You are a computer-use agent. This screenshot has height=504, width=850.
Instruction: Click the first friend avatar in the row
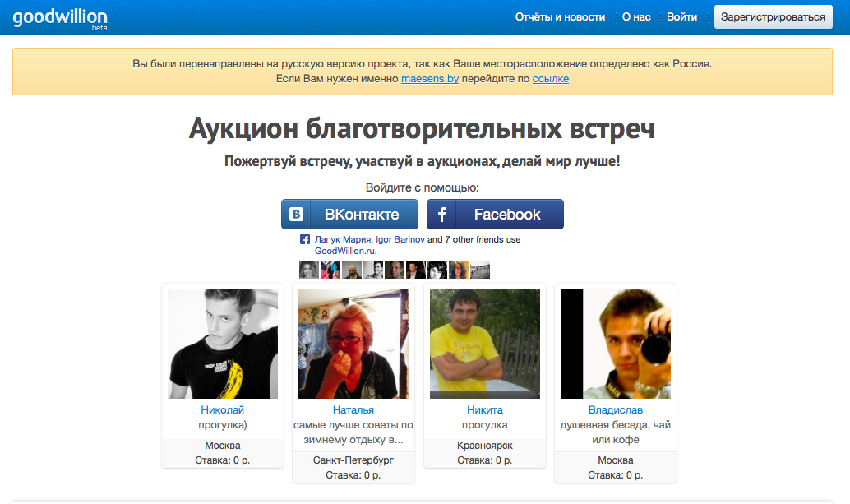click(x=309, y=270)
